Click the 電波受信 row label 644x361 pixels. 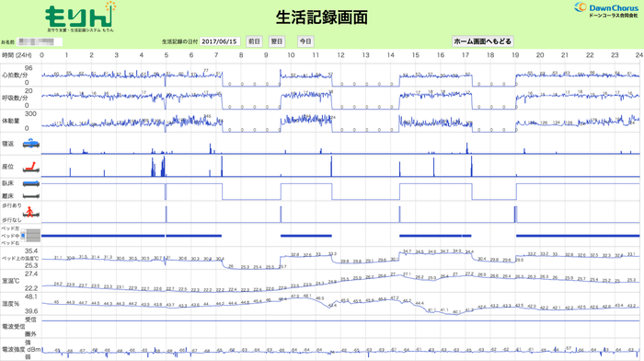click(x=14, y=326)
